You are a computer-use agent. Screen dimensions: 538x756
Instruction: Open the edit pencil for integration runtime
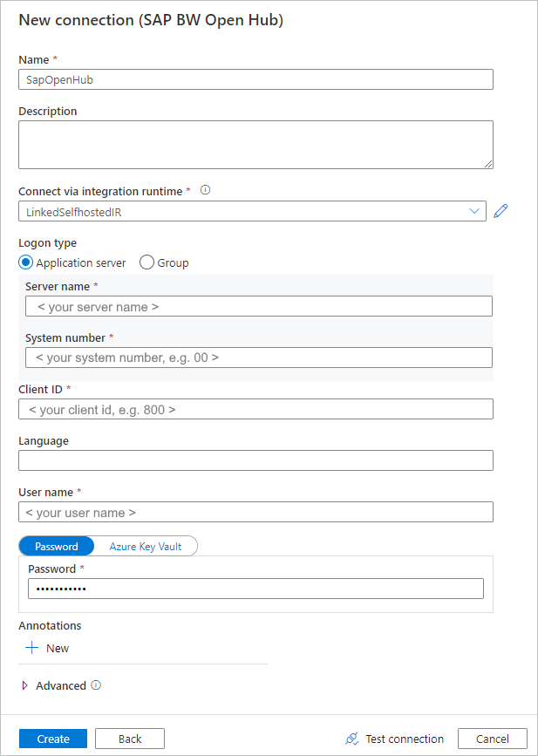500,210
